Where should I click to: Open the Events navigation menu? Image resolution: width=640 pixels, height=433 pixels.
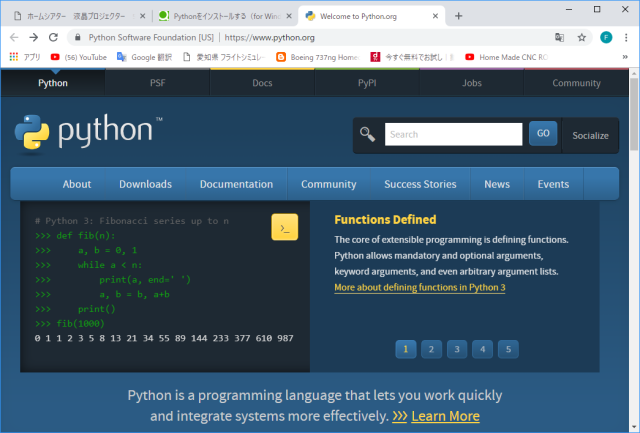(553, 184)
